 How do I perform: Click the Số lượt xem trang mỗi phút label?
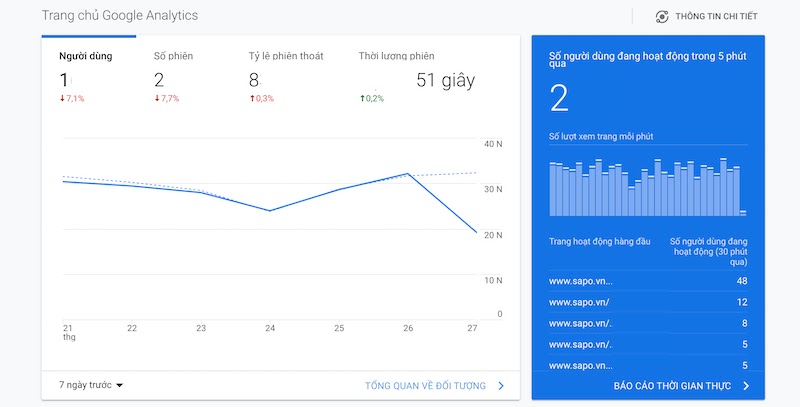click(601, 137)
